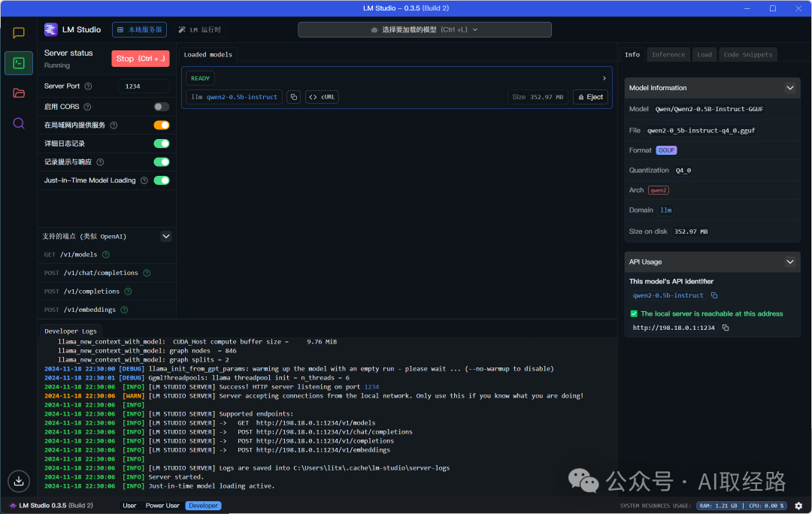Click file name qwen2-0_5b-instruct-q4_0.gguf
812x514 pixels.
(701, 131)
